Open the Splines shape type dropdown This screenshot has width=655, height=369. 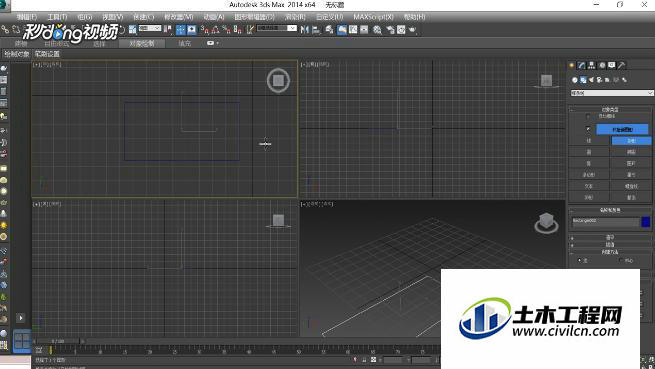pos(612,93)
